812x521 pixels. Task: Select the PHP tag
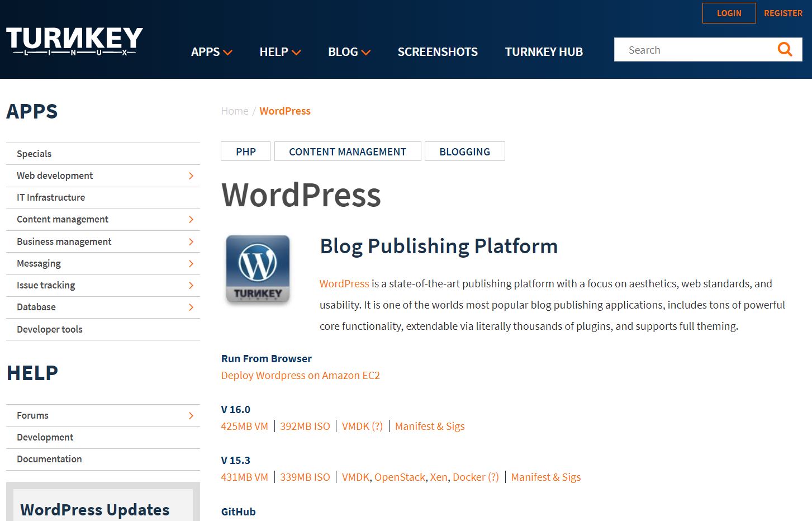(246, 151)
